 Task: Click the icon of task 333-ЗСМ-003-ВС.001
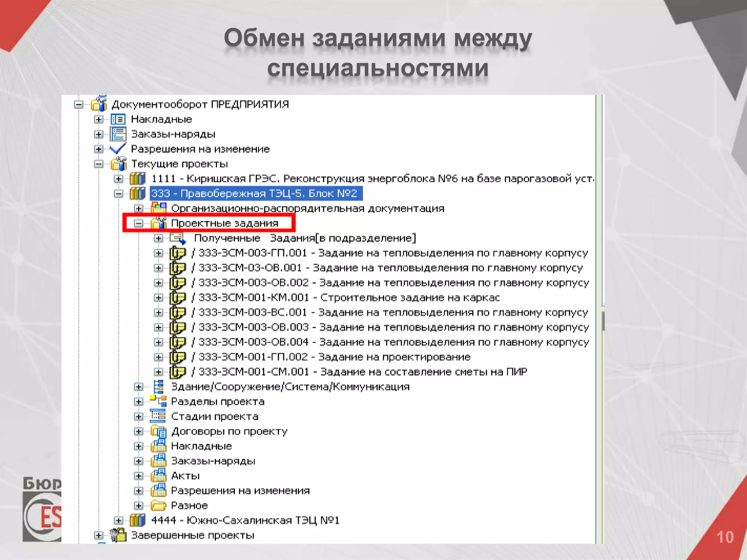click(x=178, y=312)
